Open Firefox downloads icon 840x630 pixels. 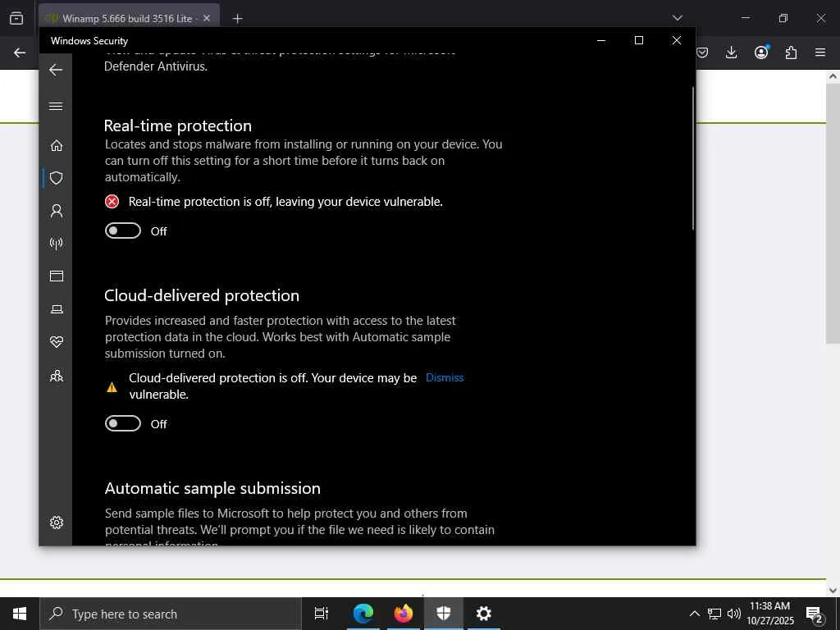(x=731, y=52)
